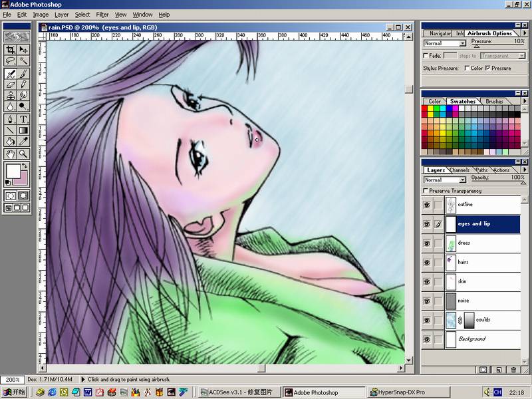Select the Eraser tool
Image resolution: width=532 pixels, height=399 pixels.
pyautogui.click(x=11, y=84)
